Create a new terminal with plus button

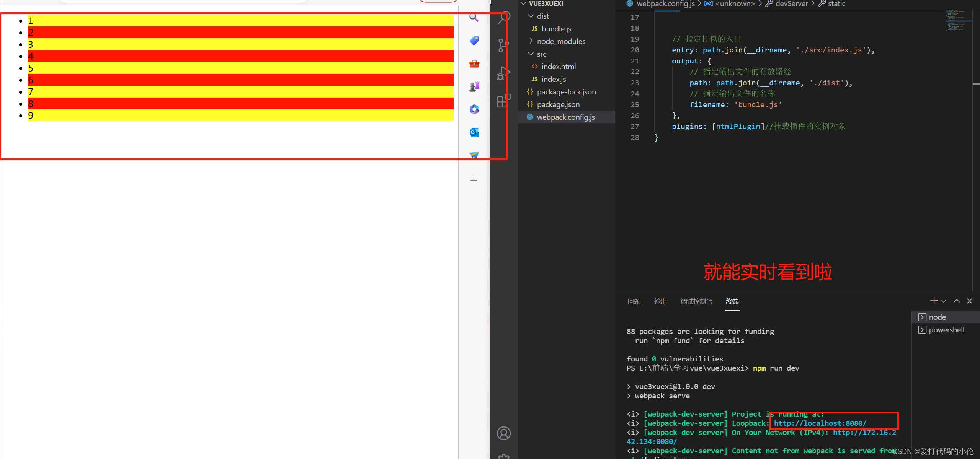[x=934, y=301]
